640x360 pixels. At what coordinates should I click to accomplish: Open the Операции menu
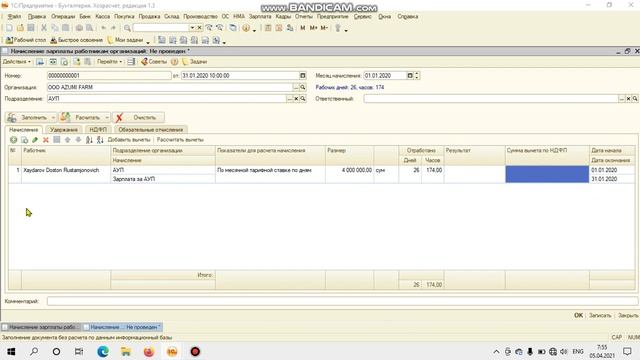[63, 16]
